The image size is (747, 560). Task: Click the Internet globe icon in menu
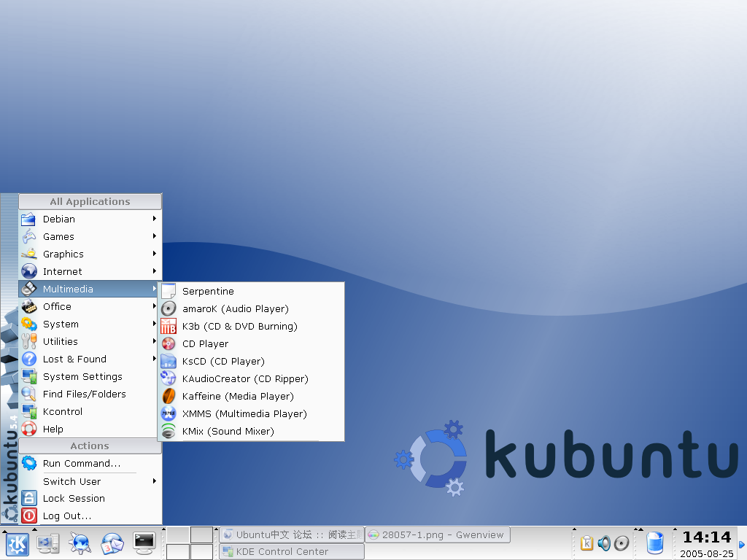[29, 271]
